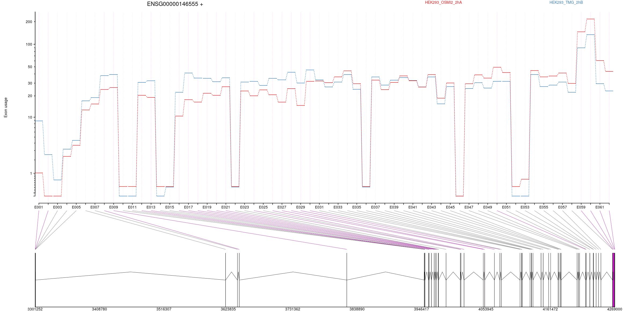Click exon label E019
This screenshot has height=322, width=644.
click(207, 207)
